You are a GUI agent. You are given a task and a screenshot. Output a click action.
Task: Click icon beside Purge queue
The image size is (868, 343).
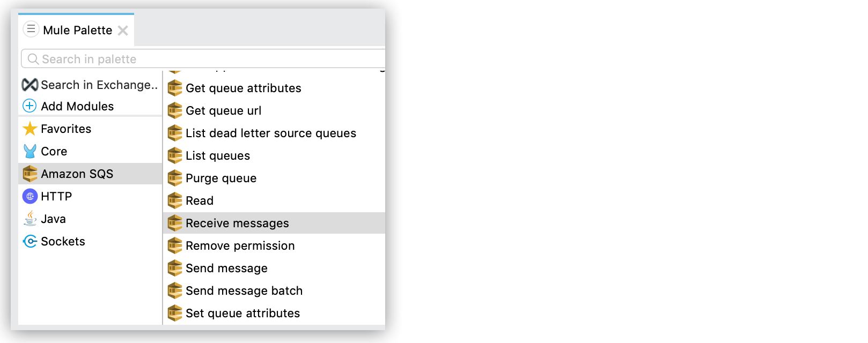tap(175, 178)
